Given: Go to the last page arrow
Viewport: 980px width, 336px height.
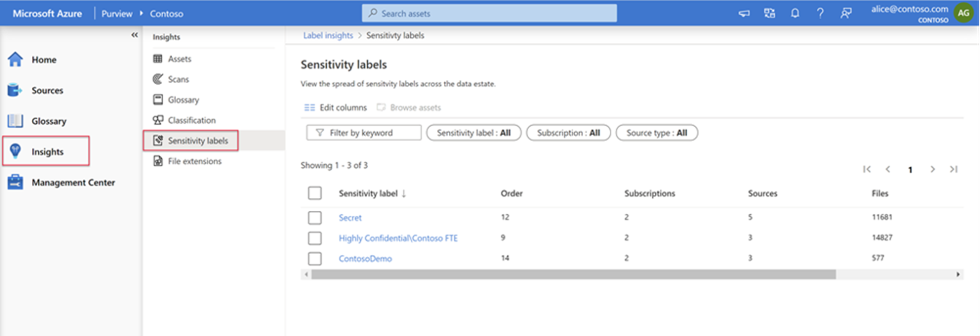Looking at the screenshot, I should click(953, 169).
